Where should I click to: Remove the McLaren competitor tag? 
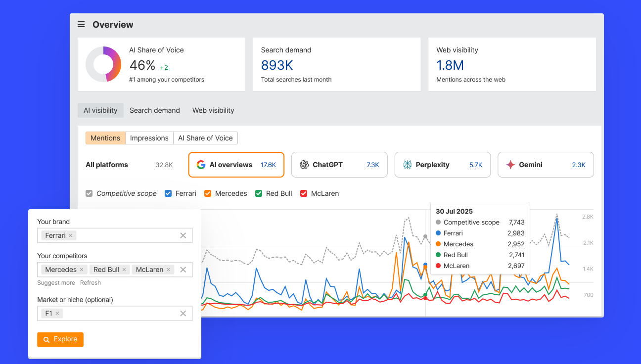(x=169, y=270)
